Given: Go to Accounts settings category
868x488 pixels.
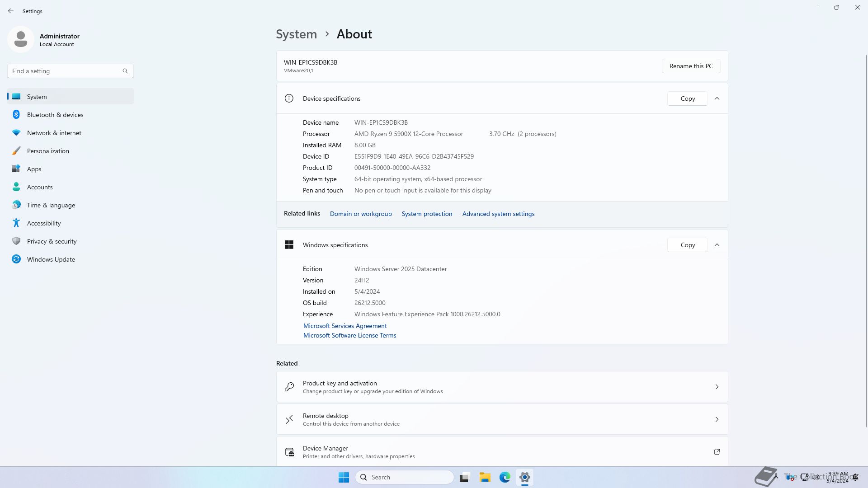Looking at the screenshot, I should [40, 187].
